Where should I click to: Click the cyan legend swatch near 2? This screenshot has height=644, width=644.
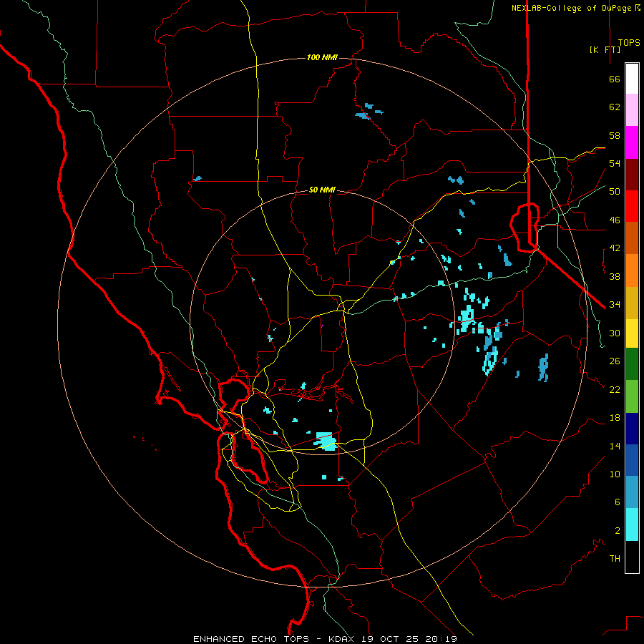(x=632, y=525)
